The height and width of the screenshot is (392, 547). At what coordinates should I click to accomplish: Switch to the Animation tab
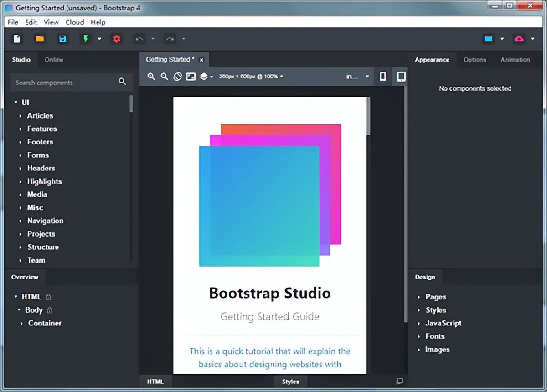[x=515, y=60]
